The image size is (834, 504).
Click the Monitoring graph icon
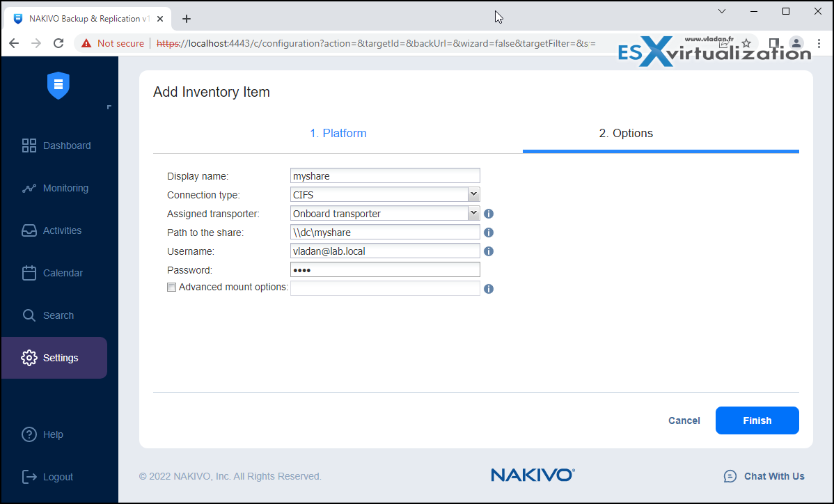point(29,188)
